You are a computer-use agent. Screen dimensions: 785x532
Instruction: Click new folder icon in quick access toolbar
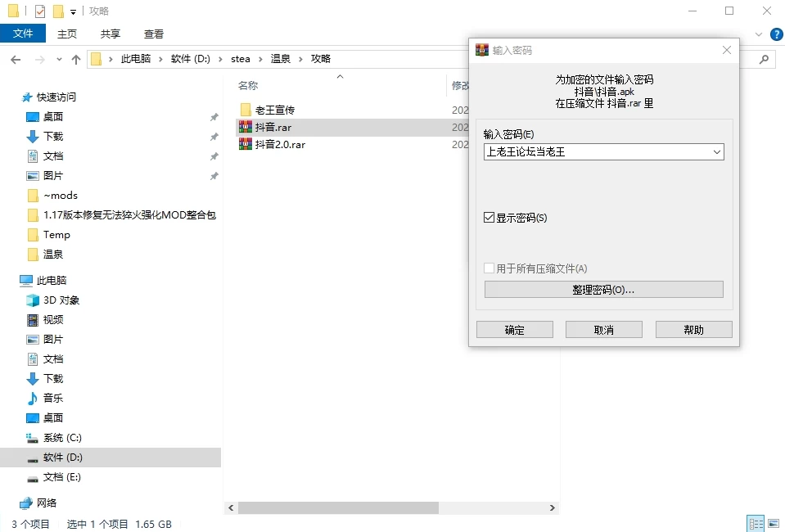point(59,11)
